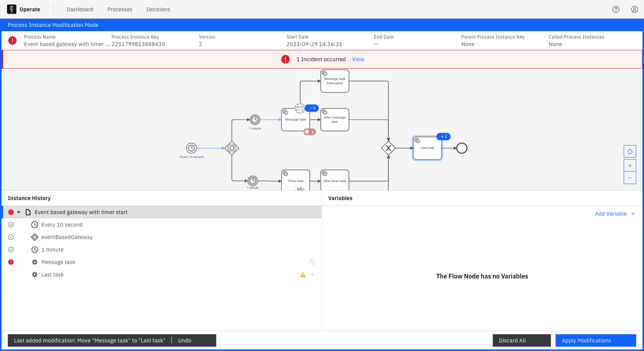Select eventBasedGateway in Instance History
This screenshot has height=351, width=644.
[67, 237]
